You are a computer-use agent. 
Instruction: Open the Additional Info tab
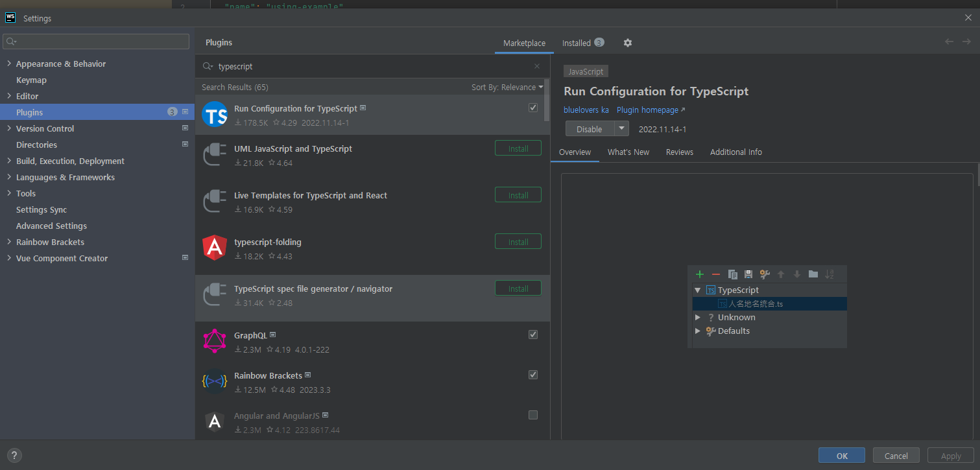click(736, 152)
